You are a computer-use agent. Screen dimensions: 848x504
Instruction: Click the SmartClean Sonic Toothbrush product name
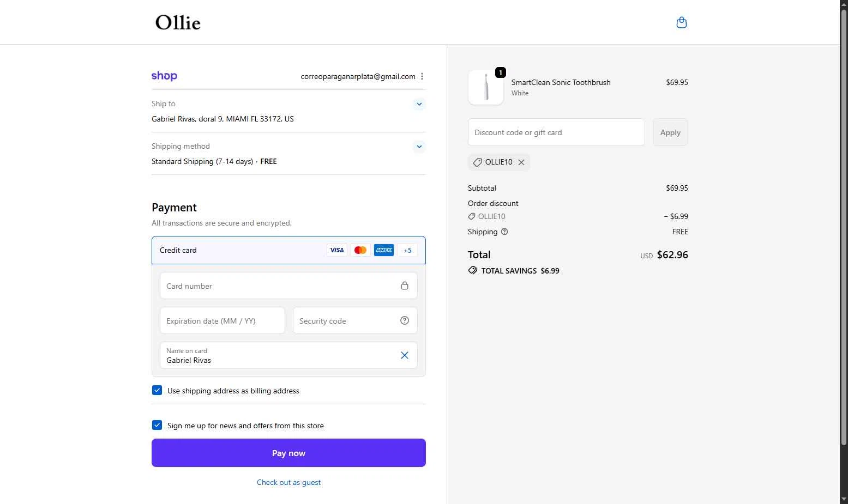click(x=561, y=82)
